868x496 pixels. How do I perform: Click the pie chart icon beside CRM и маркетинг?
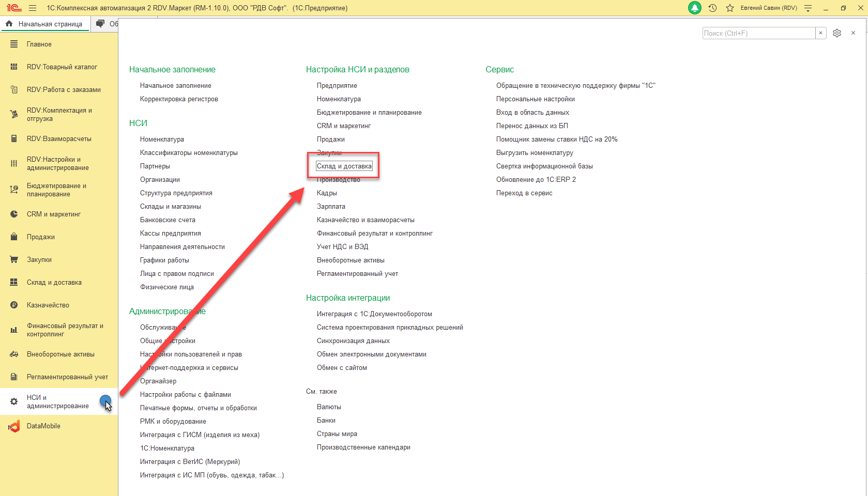click(14, 214)
